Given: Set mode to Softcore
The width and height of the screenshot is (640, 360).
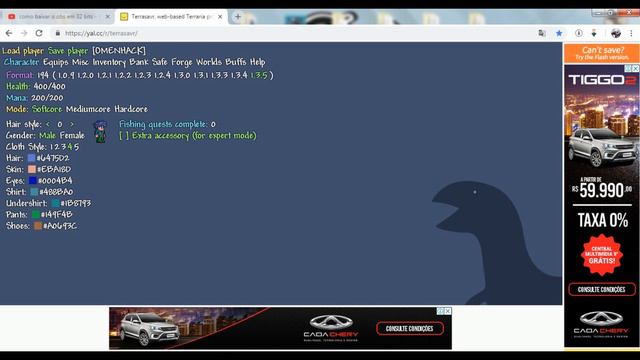Looking at the screenshot, I should coord(47,109).
